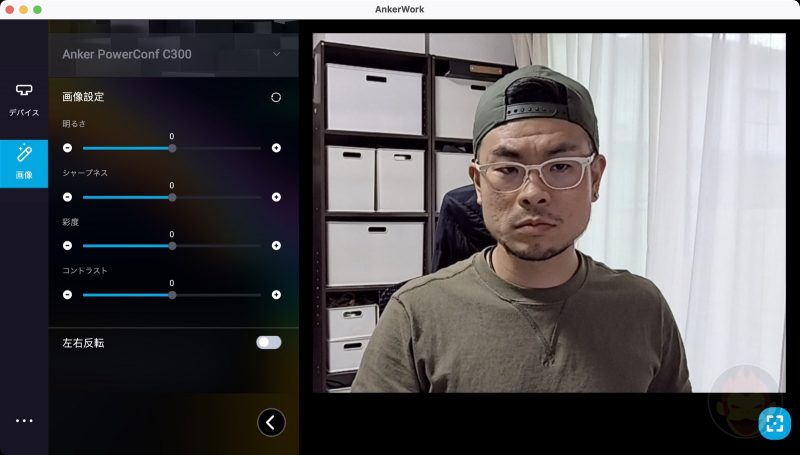Increase コントラスト with its plus button
The image size is (800, 455).
coord(277,294)
